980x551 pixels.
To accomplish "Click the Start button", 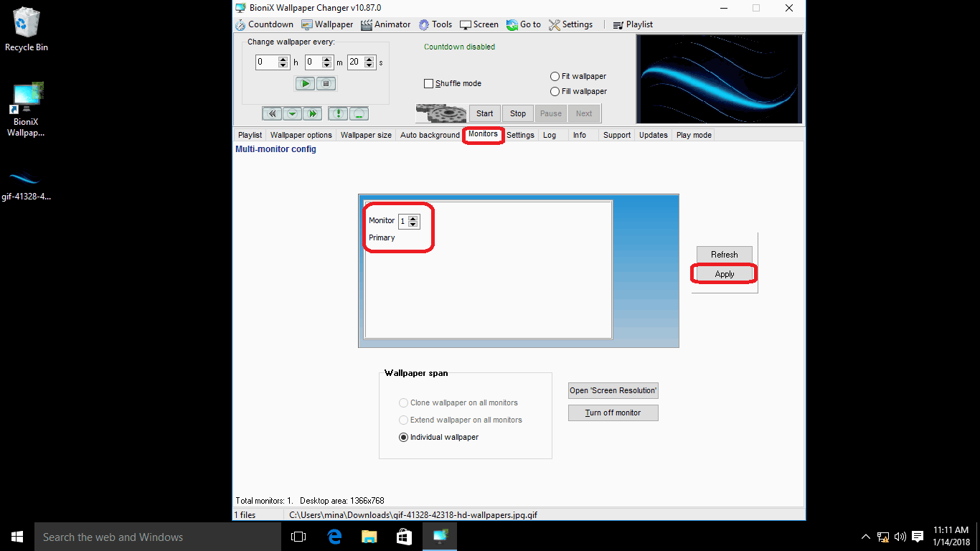I will pyautogui.click(x=485, y=113).
